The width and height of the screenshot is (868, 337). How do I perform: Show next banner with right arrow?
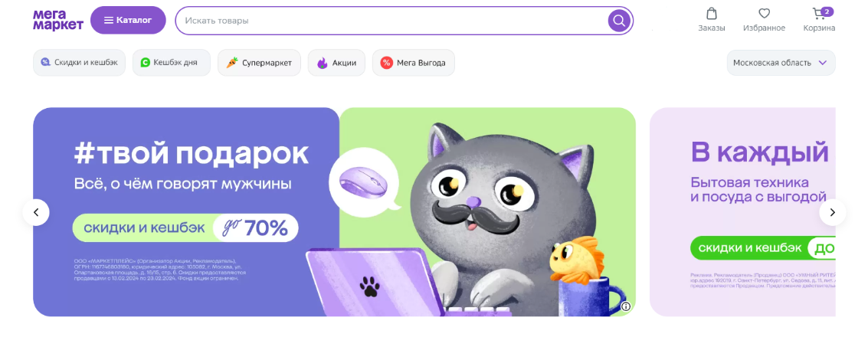click(832, 212)
